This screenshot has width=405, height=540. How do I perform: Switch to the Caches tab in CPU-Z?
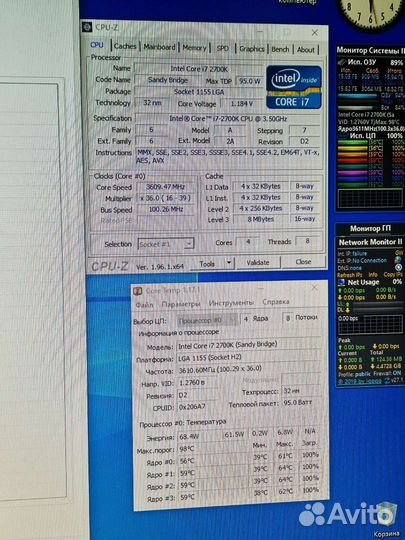click(x=125, y=46)
